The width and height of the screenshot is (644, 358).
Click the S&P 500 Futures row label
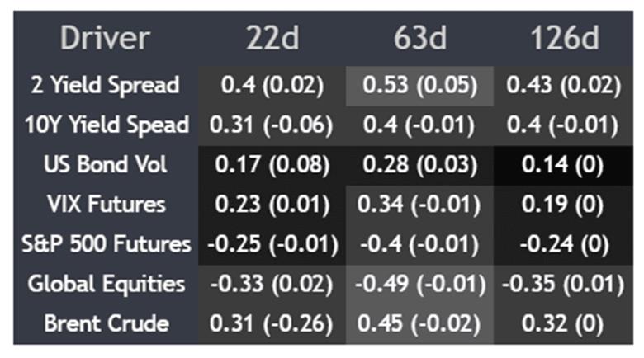coord(107,245)
